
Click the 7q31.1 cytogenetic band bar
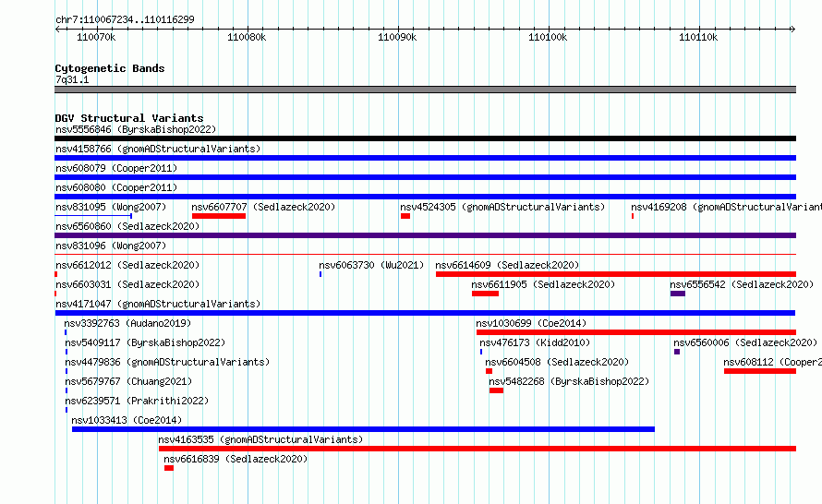point(425,90)
